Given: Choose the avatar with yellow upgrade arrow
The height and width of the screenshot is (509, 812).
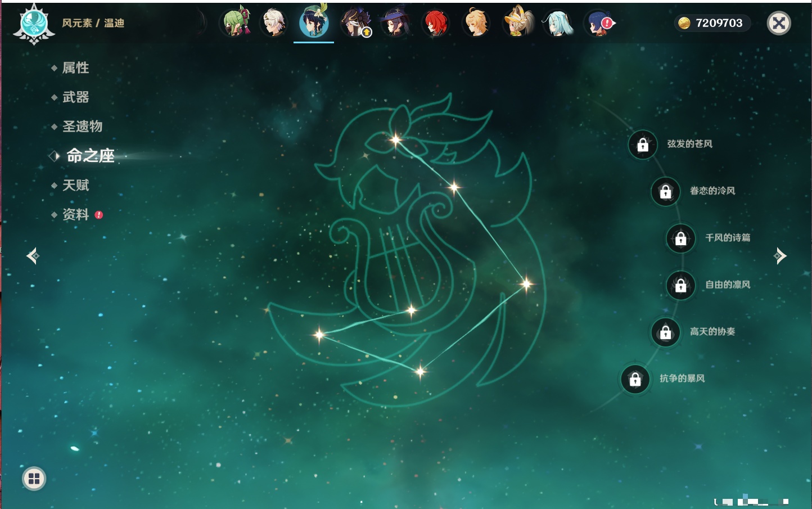Looking at the screenshot, I should (355, 22).
